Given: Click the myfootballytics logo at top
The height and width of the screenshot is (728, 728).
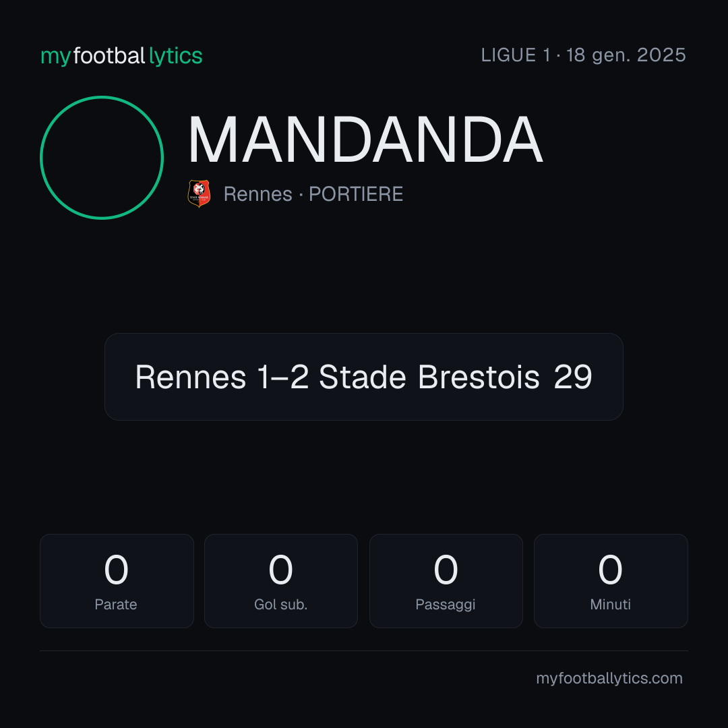Looking at the screenshot, I should pos(121,56).
